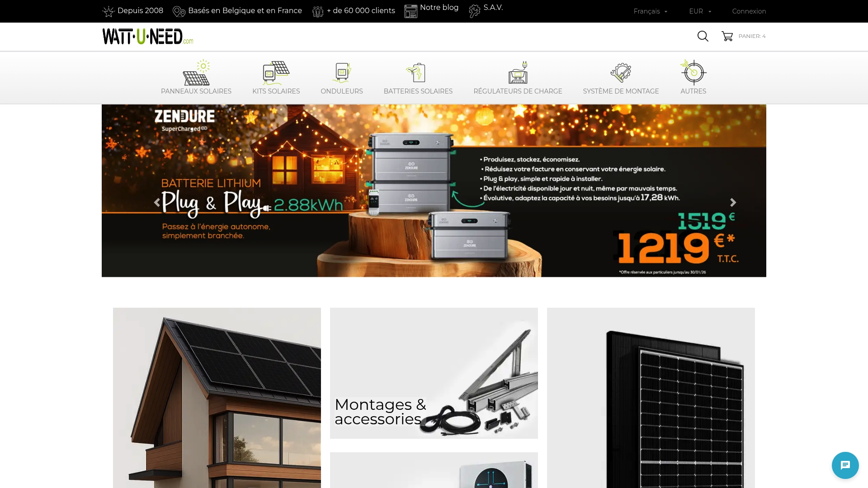Image resolution: width=868 pixels, height=488 pixels.
Task: Click the Zendure lithium battery banner
Action: pyautogui.click(x=434, y=190)
